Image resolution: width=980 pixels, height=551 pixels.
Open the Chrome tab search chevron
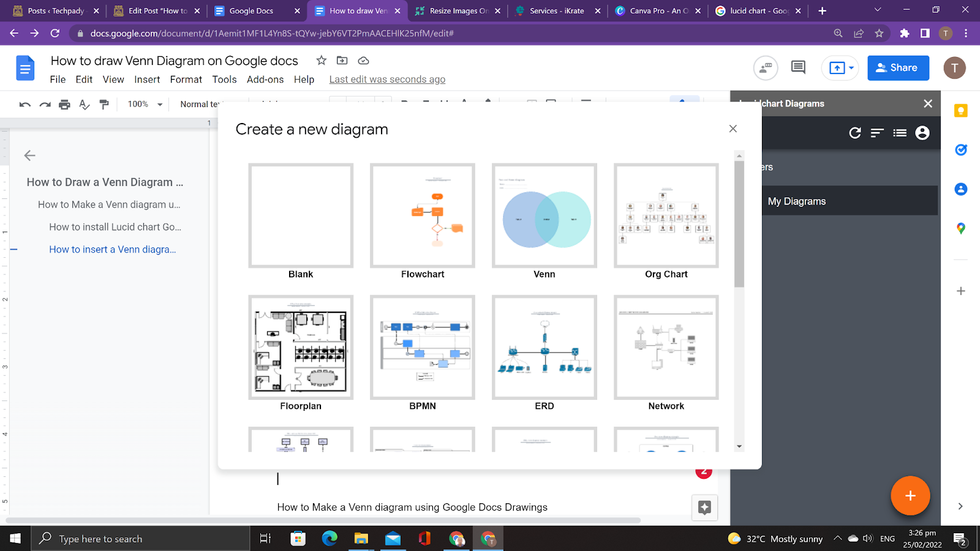click(x=877, y=10)
